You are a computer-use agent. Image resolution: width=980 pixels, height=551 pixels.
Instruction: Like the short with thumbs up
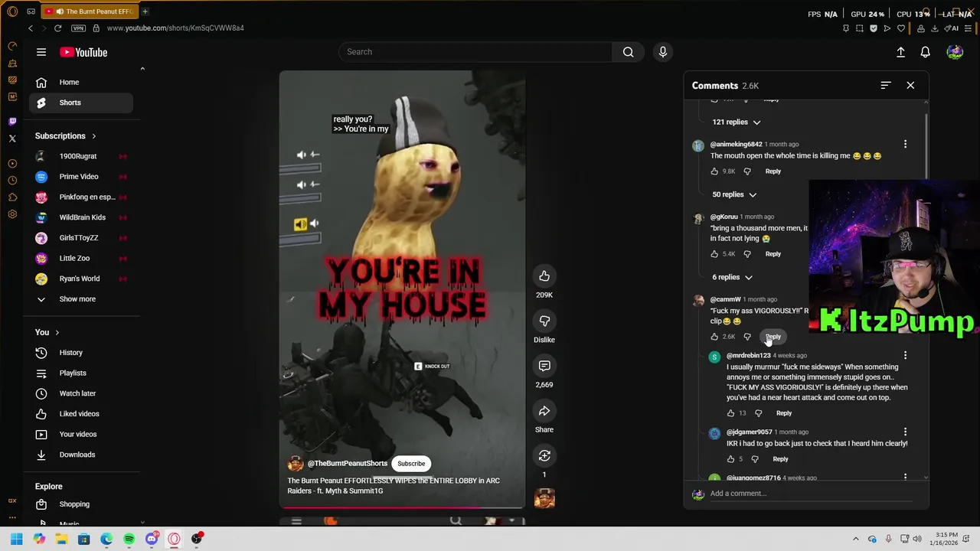pos(544,276)
